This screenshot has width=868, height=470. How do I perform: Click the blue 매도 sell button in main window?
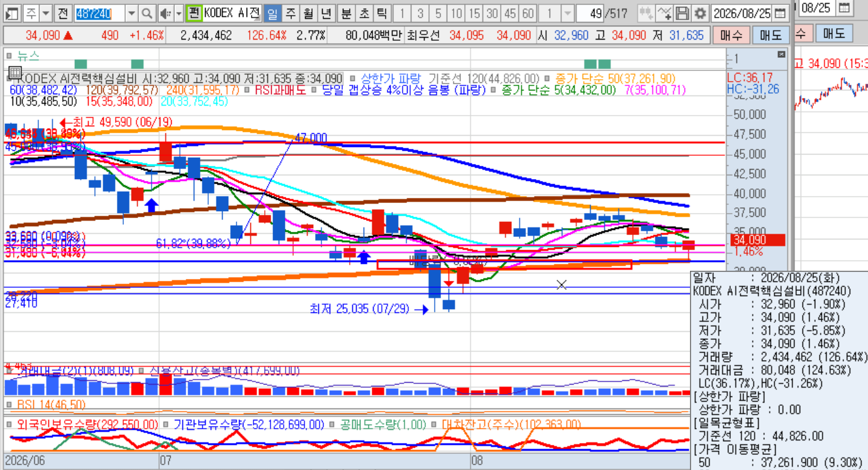pyautogui.click(x=771, y=36)
